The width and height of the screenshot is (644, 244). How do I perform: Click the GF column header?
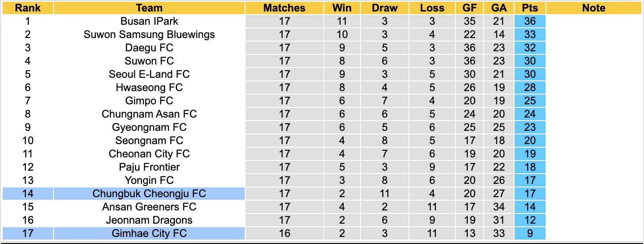coord(470,8)
